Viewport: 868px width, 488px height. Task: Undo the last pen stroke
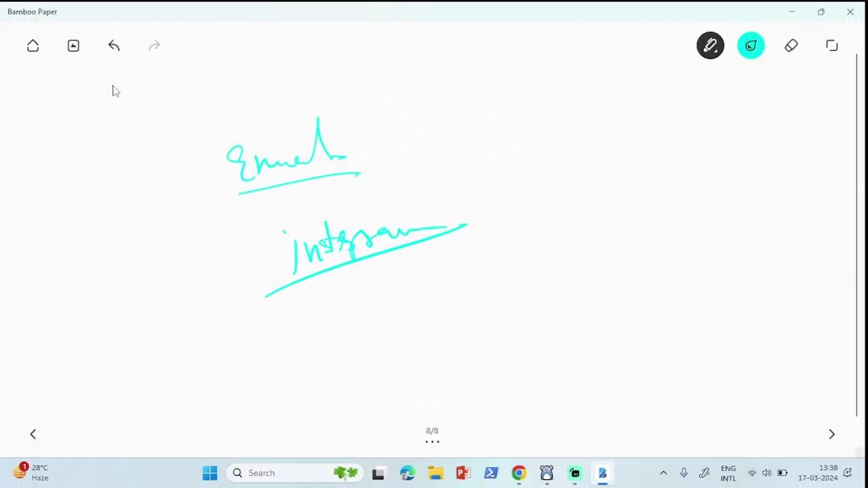(114, 45)
